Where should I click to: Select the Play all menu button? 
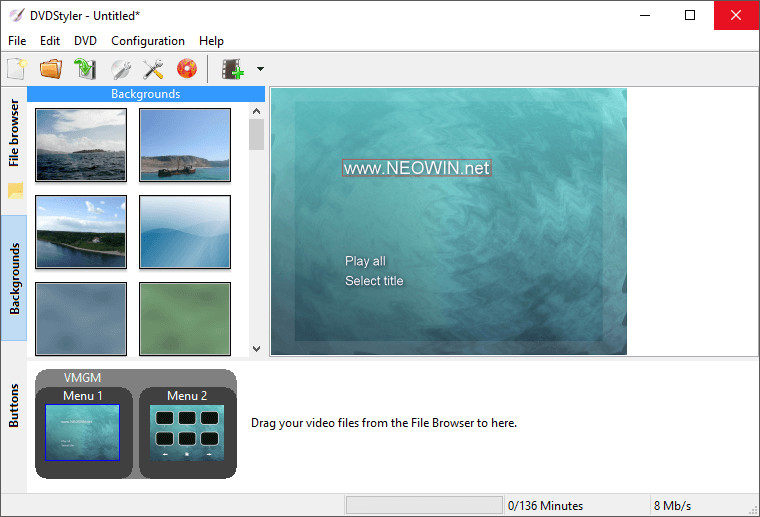[x=365, y=261]
